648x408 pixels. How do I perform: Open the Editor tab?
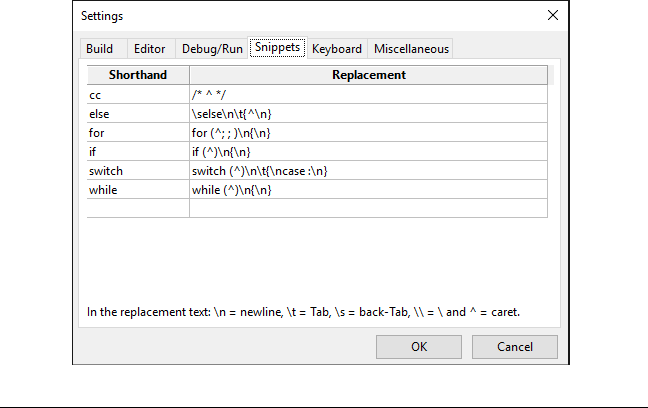(x=150, y=48)
